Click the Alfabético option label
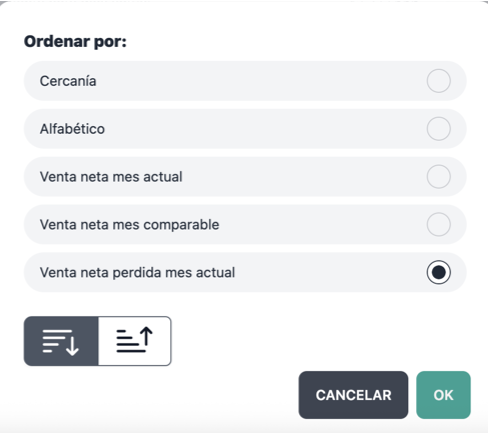489x433 pixels. [x=72, y=129]
